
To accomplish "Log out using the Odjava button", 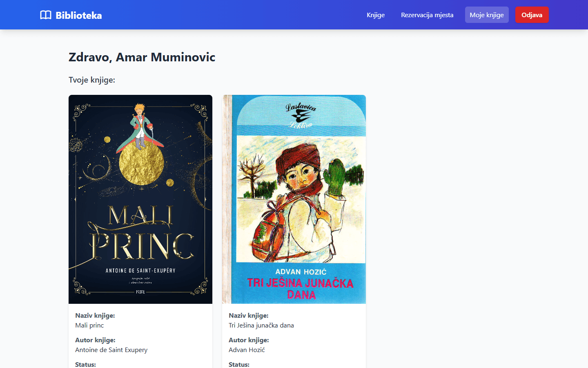I will pyautogui.click(x=532, y=15).
